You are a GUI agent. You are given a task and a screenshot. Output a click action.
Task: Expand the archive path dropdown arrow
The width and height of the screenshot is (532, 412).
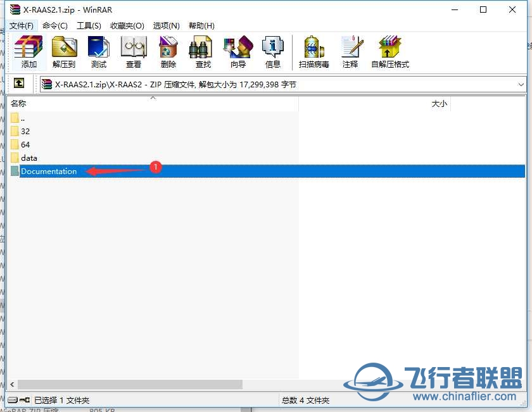coord(521,84)
